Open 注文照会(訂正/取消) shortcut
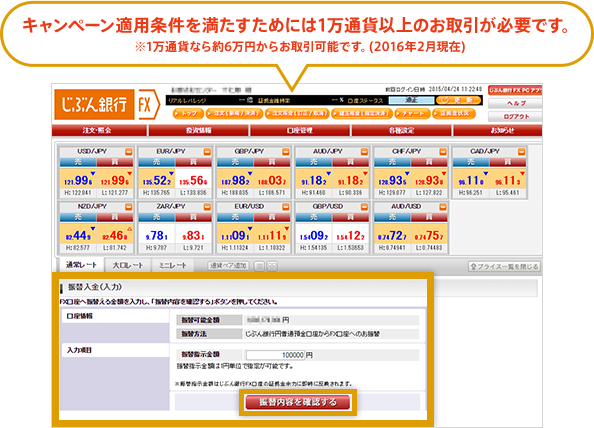This screenshot has height=428, width=594. [297, 113]
